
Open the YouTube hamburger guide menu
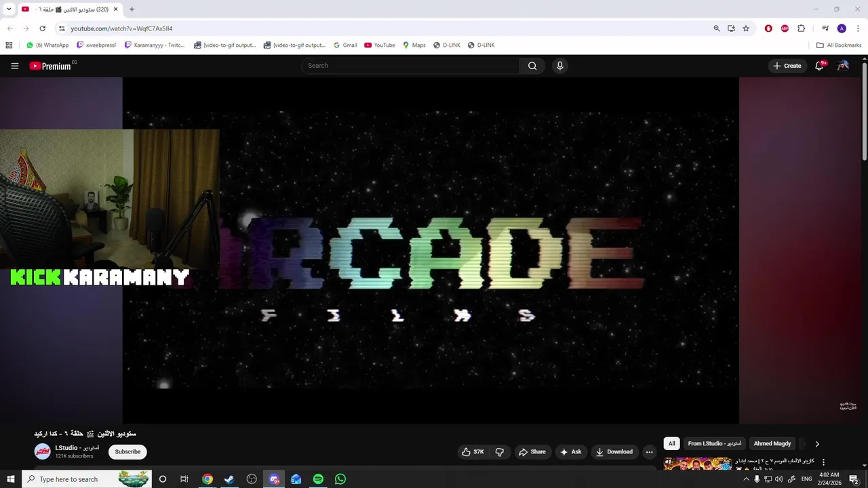(x=14, y=66)
